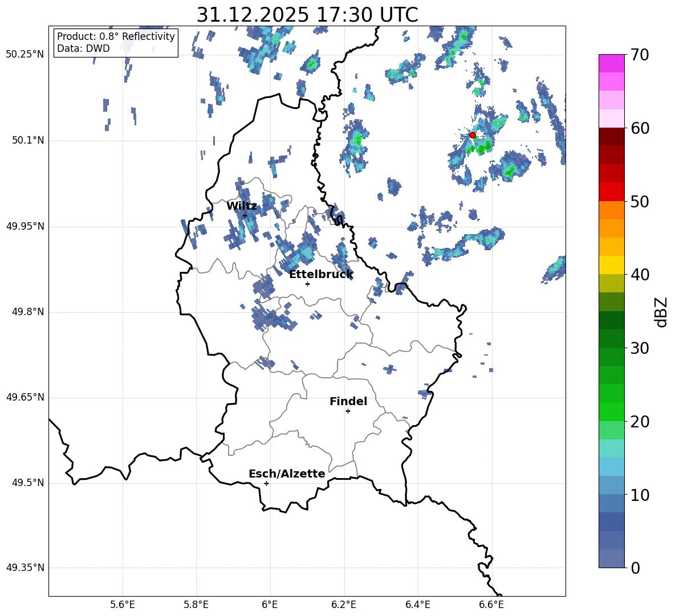Click the 50.1°N latitude label
This screenshot has width=675, height=616.
pyautogui.click(x=28, y=141)
